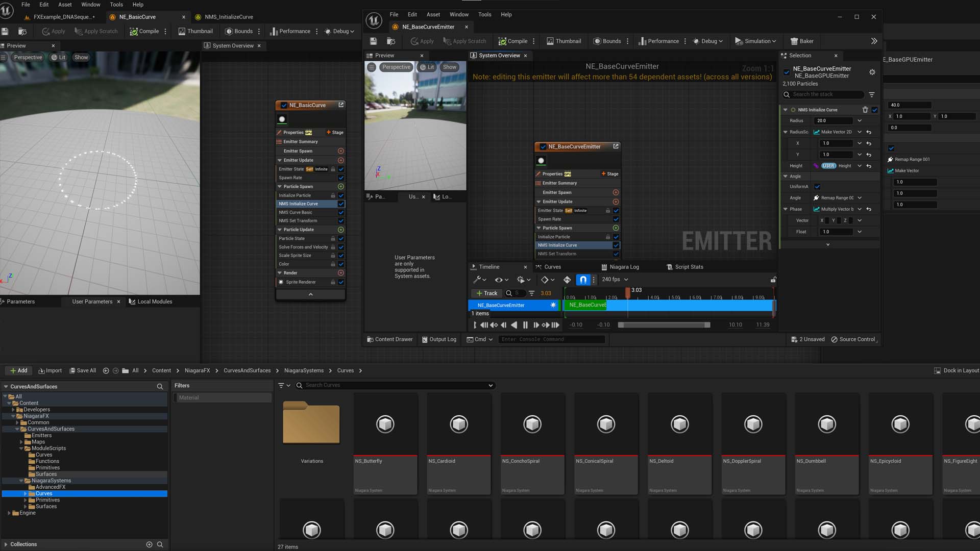Open the NS_Butterfly asset thumbnail

point(385,424)
